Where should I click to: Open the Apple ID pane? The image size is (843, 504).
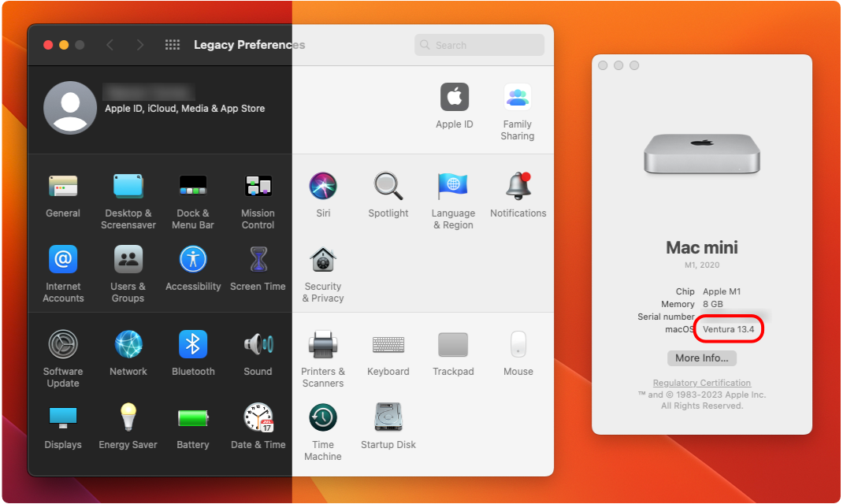coord(455,97)
